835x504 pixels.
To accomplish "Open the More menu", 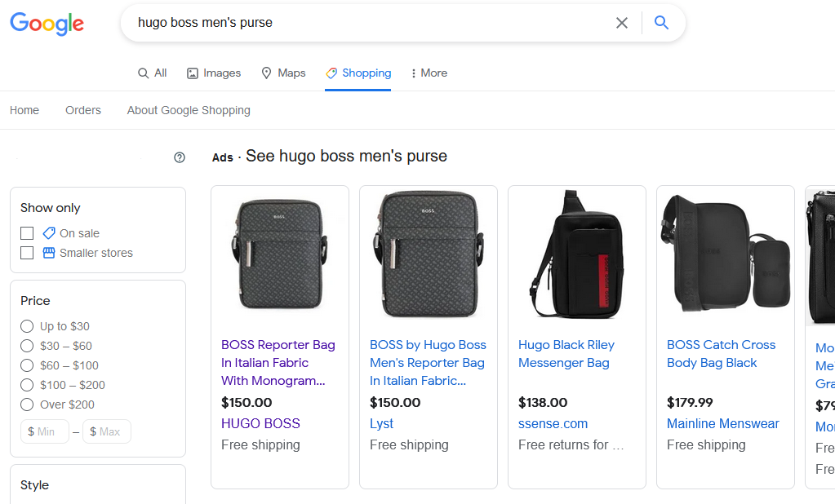I will tap(429, 73).
